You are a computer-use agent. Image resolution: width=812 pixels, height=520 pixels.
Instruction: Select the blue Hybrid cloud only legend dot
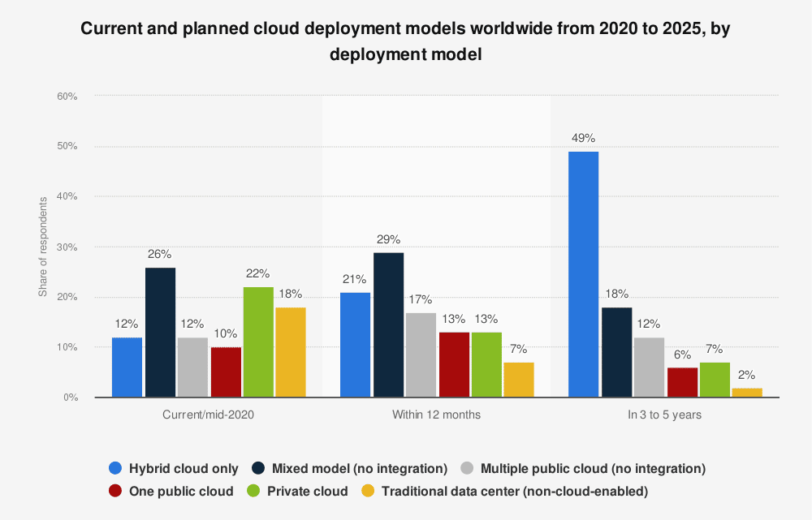pyautogui.click(x=114, y=468)
